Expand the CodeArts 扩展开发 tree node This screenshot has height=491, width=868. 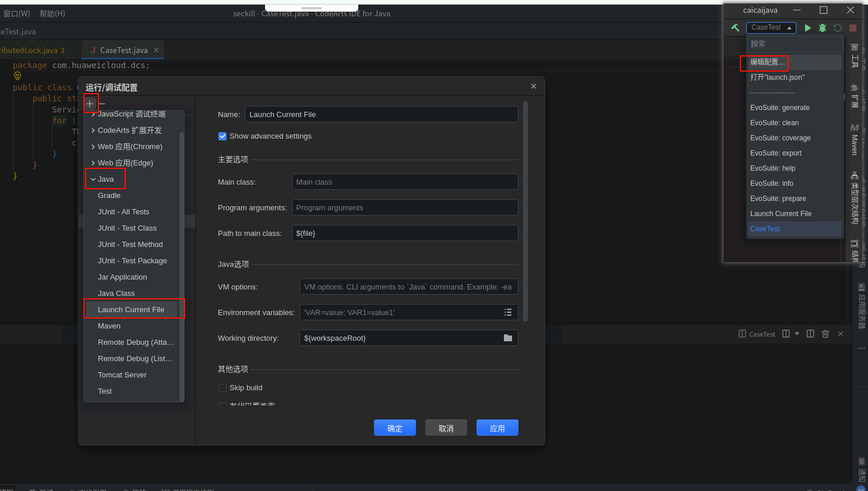(x=93, y=130)
